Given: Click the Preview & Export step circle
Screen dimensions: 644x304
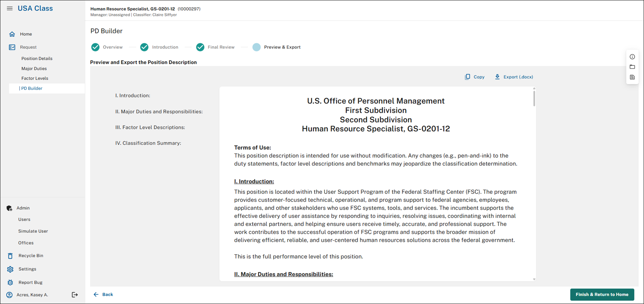Looking at the screenshot, I should (x=257, y=47).
